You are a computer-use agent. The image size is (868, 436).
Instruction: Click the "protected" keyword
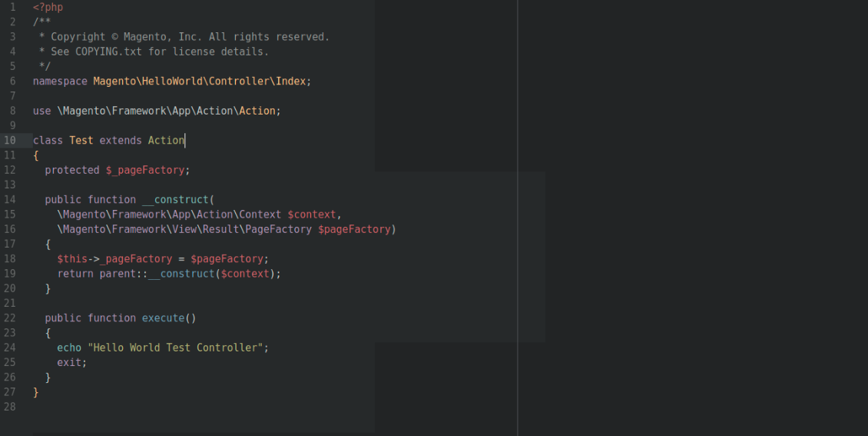72,170
